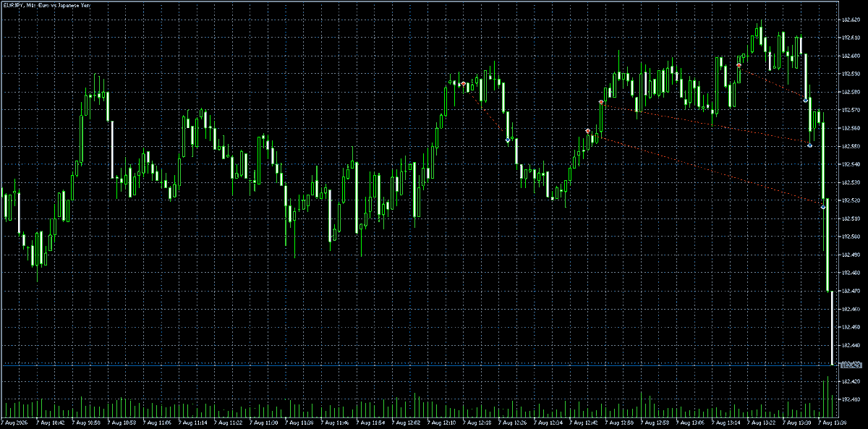Image resolution: width=868 pixels, height=429 pixels.
Task: Click the 7 Aug 10:50 time label
Action: [x=85, y=422]
